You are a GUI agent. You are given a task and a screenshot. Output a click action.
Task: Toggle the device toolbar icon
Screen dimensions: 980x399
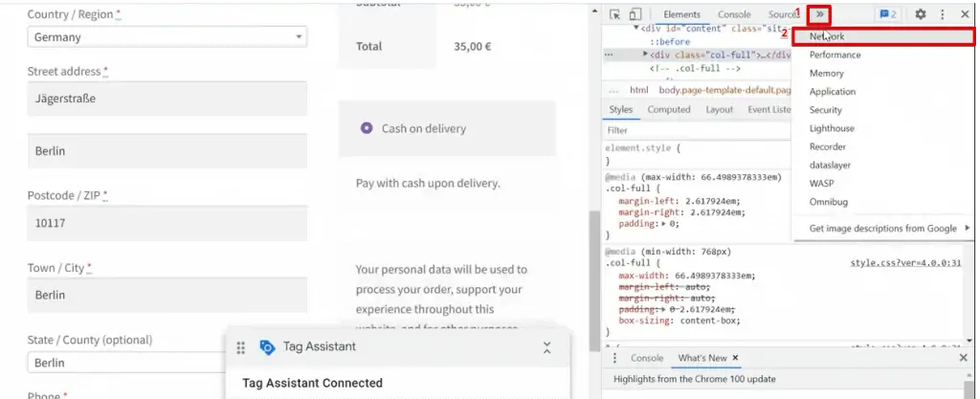pyautogui.click(x=634, y=14)
